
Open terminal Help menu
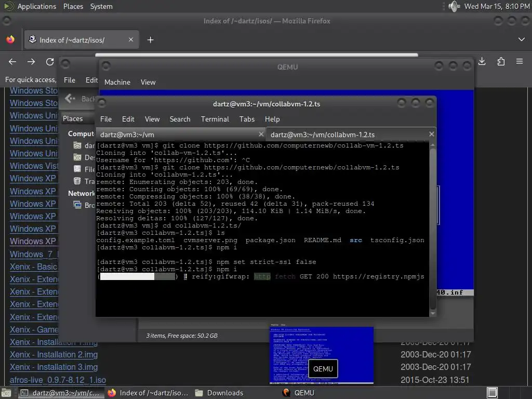pos(272,119)
